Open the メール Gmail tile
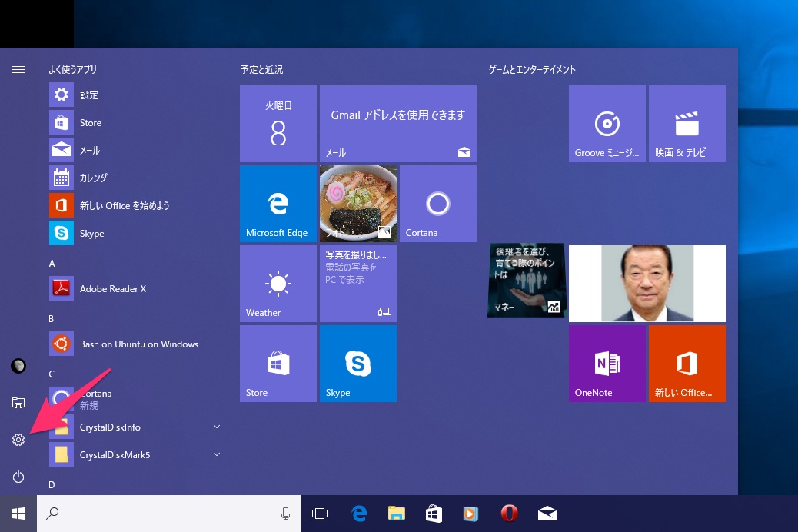Image resolution: width=798 pixels, height=532 pixels. click(398, 124)
